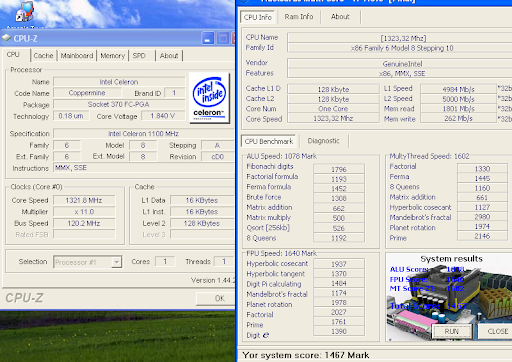
Task: Click the Threads count field
Action: click(x=224, y=262)
